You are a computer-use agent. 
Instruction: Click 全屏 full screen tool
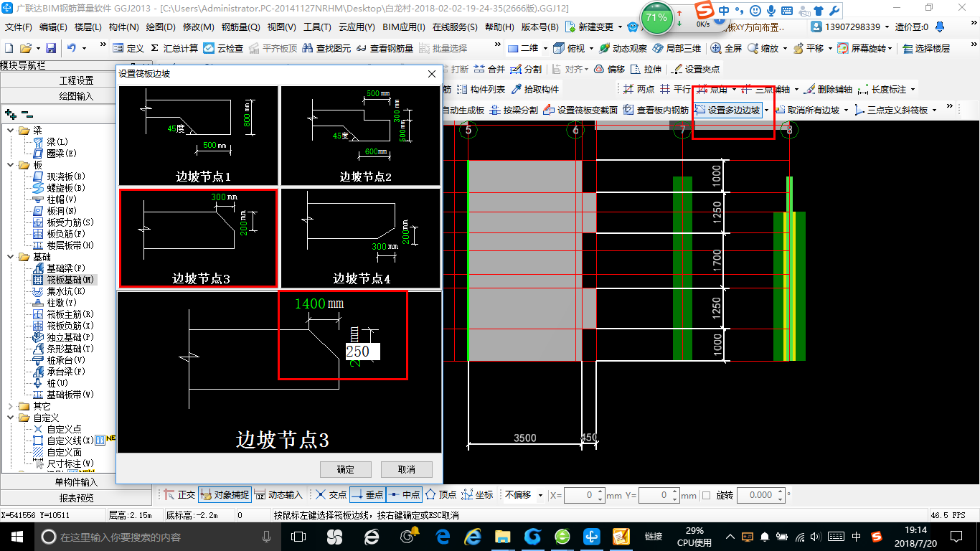[x=726, y=48]
